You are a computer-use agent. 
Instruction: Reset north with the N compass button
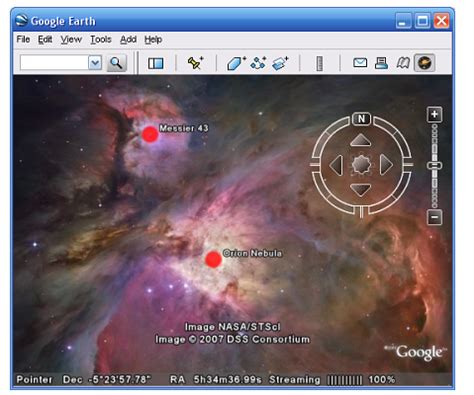(361, 119)
